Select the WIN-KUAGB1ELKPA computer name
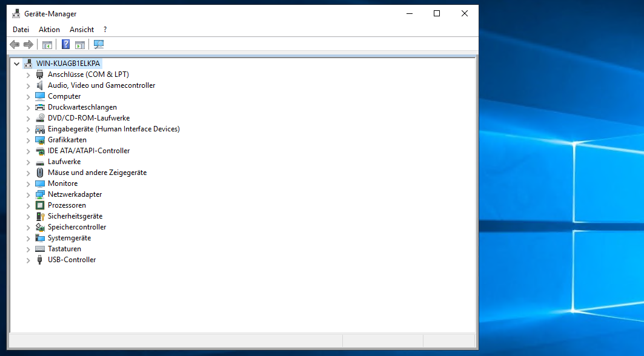This screenshot has width=644, height=356. (68, 63)
